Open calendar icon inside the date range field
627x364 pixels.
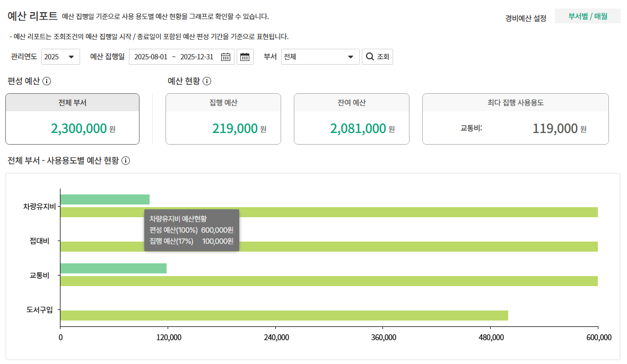point(225,57)
